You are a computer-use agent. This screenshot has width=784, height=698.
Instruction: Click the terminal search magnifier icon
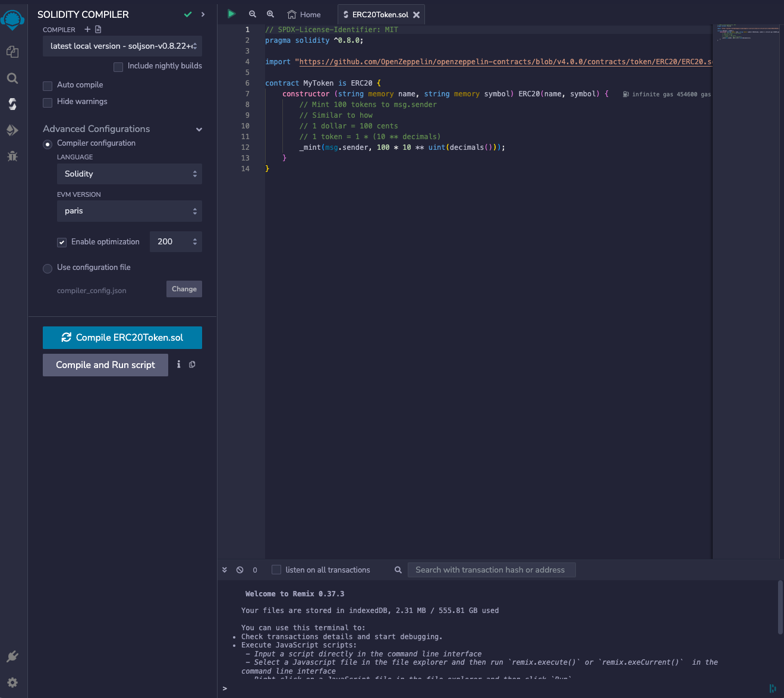tap(398, 570)
